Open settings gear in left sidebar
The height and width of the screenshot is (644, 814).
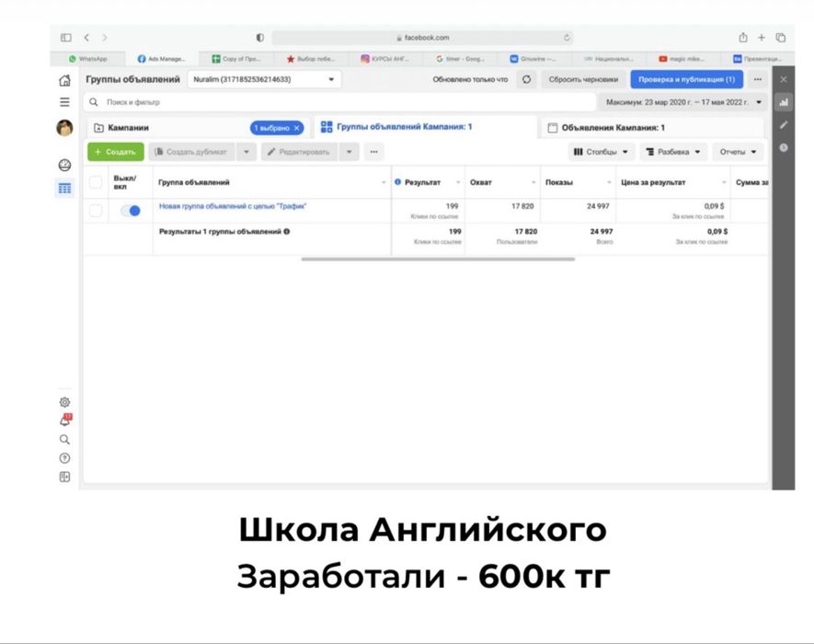click(x=64, y=402)
